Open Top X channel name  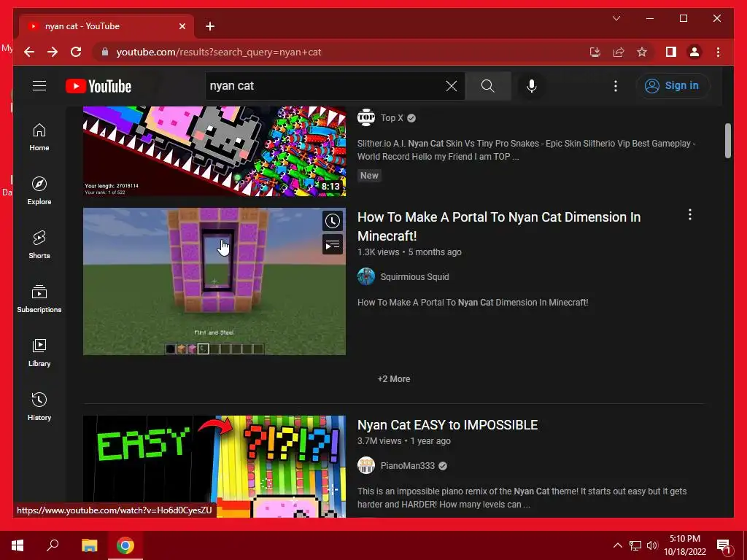tap(392, 118)
